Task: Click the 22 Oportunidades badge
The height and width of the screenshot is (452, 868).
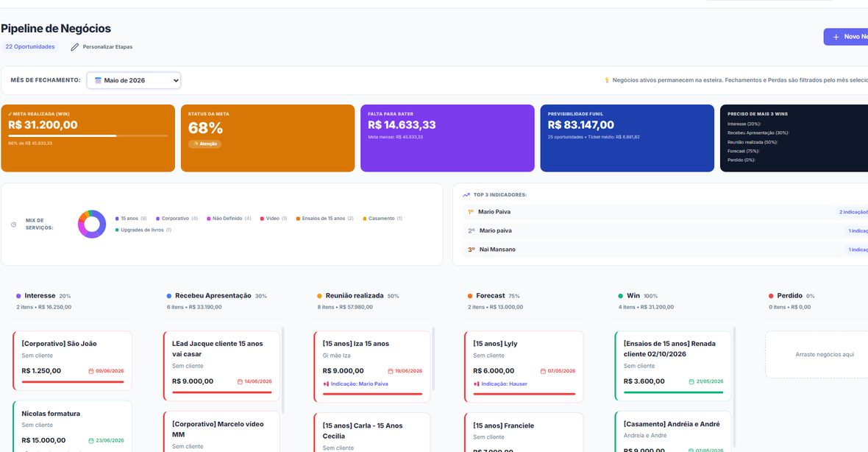Action: (30, 47)
